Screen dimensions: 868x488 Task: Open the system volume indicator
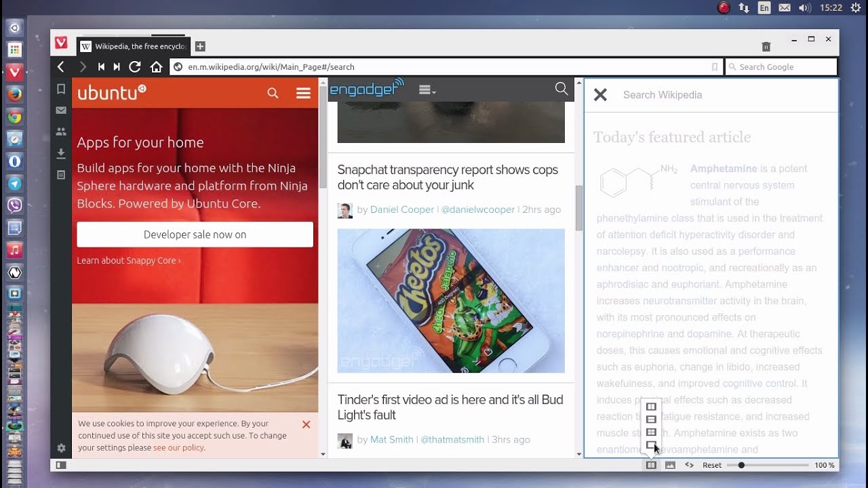[805, 8]
